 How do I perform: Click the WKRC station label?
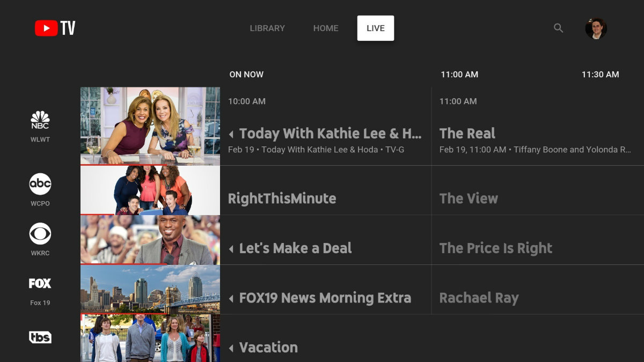coord(40,253)
